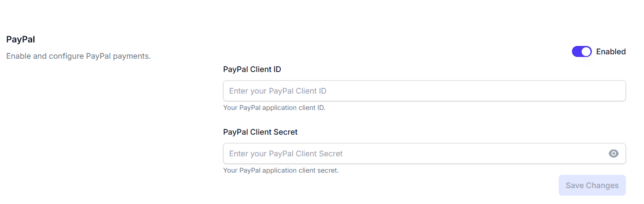Click the 'Enable and configure PayPal payments' description

coord(79,57)
